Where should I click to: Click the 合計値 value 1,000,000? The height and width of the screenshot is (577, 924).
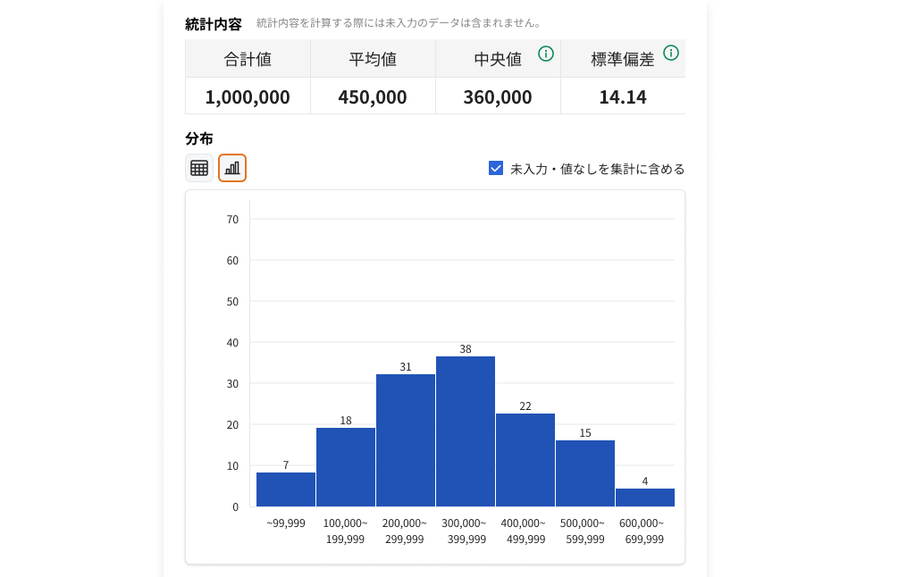point(248,96)
